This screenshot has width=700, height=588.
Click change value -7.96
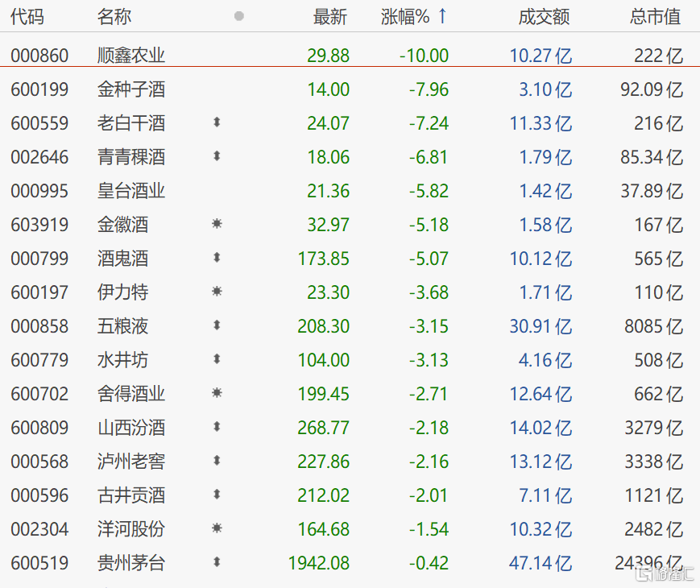coord(429,89)
